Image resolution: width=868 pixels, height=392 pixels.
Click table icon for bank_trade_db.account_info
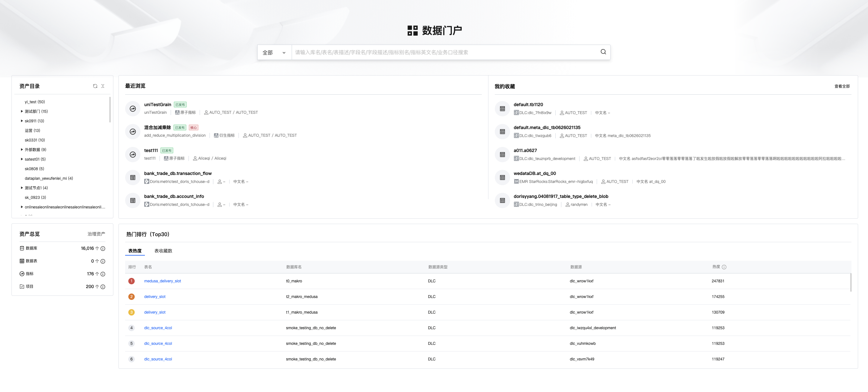[133, 200]
